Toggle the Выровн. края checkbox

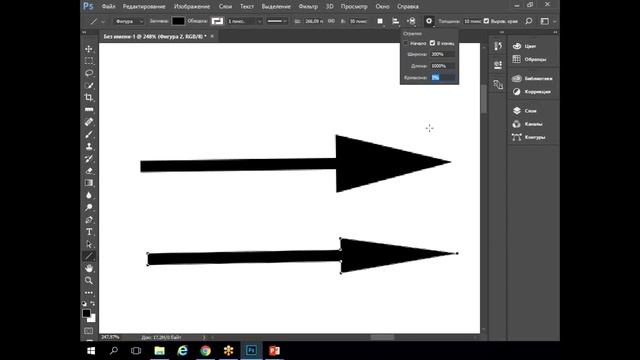(x=487, y=21)
